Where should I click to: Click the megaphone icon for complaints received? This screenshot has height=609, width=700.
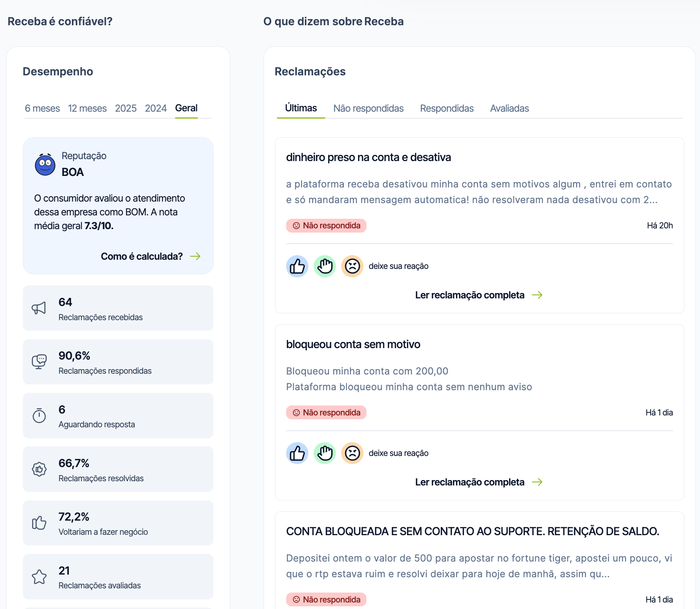click(x=39, y=308)
